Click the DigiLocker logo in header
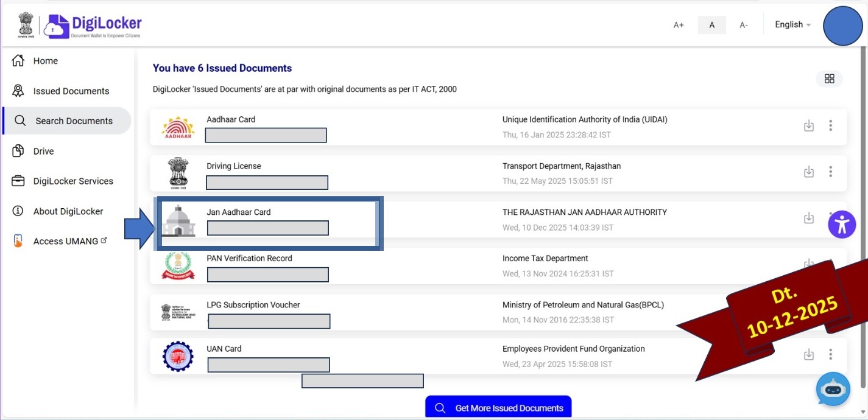 [93, 26]
